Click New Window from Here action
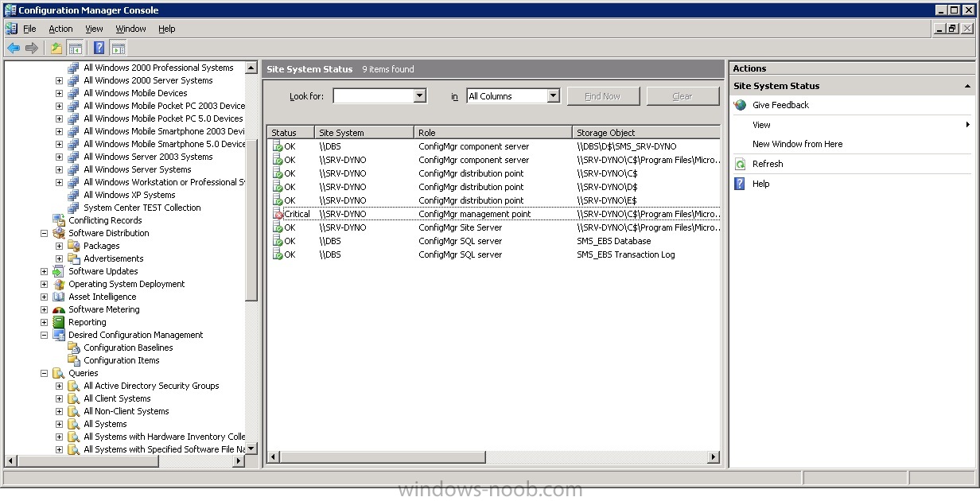980x501 pixels. coord(797,144)
